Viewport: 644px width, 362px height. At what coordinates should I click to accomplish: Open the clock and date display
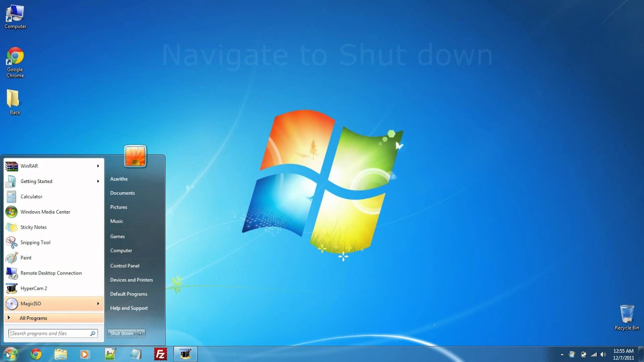(x=623, y=354)
